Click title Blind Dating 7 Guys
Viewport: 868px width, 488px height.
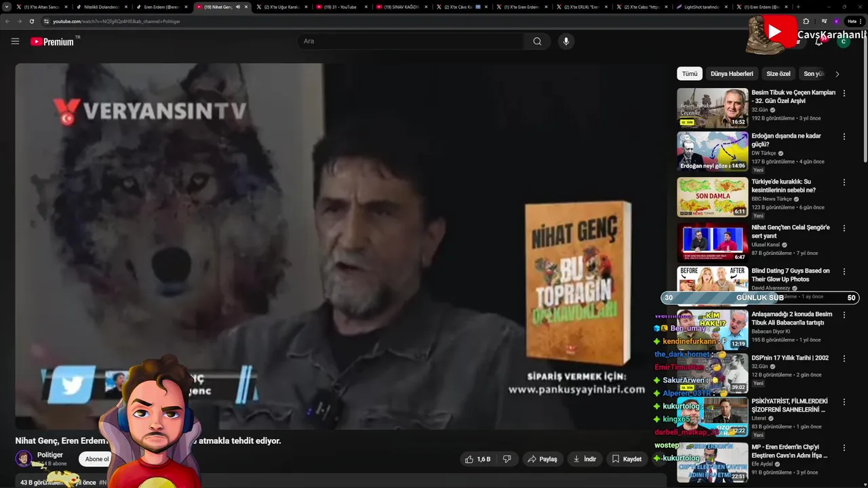791,274
